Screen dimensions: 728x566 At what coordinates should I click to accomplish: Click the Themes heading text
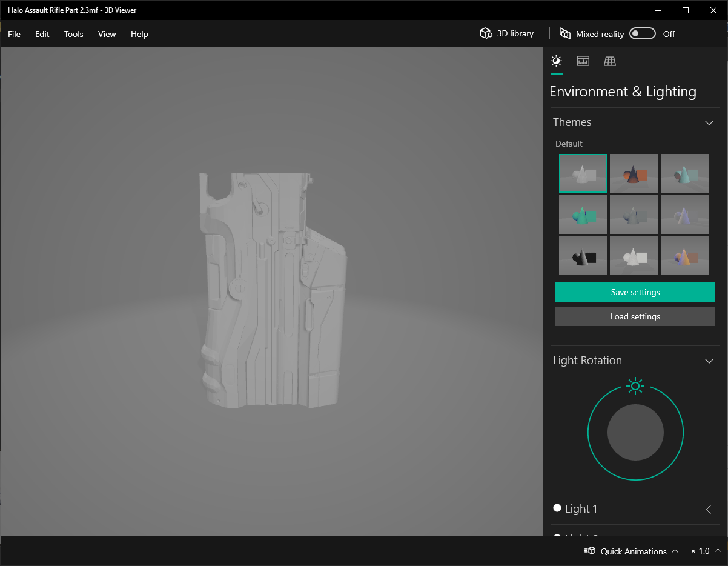coord(572,122)
